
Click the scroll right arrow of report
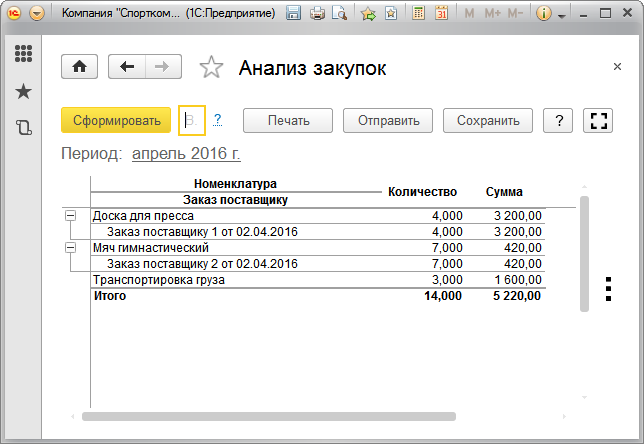point(564,416)
